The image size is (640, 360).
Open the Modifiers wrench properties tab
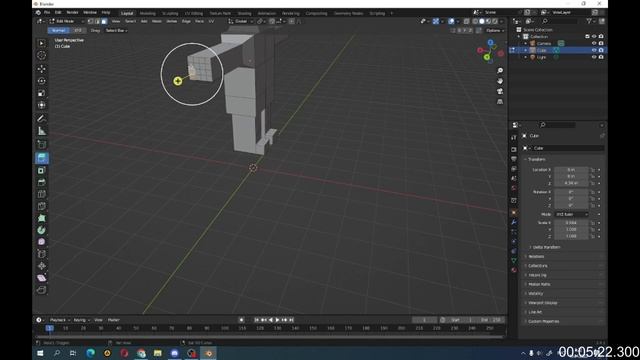[x=514, y=222]
